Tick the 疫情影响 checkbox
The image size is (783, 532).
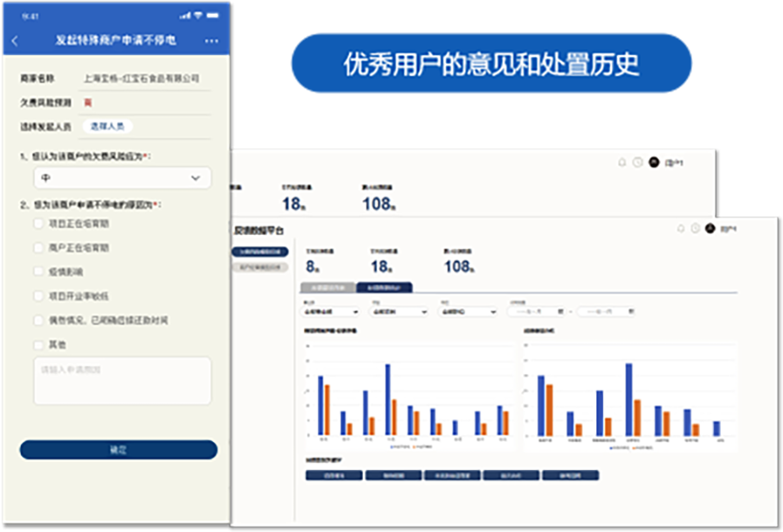click(x=38, y=272)
